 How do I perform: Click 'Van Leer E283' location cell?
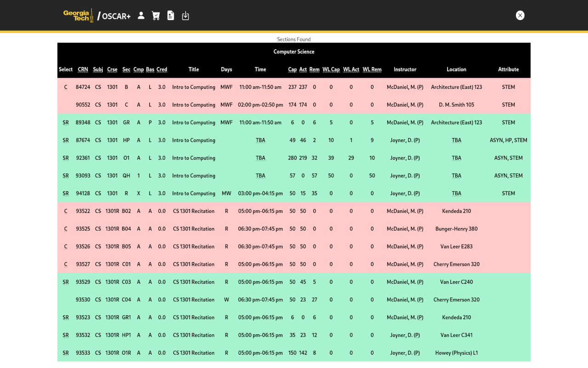[457, 247]
